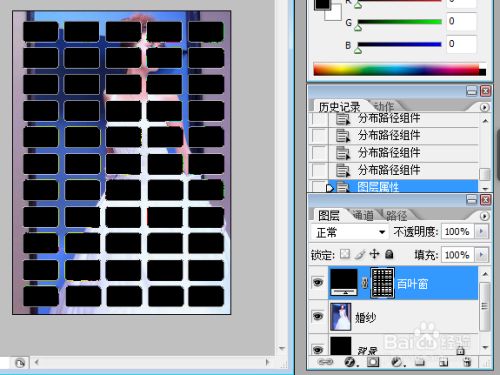Select the 图层 tab

click(x=329, y=216)
